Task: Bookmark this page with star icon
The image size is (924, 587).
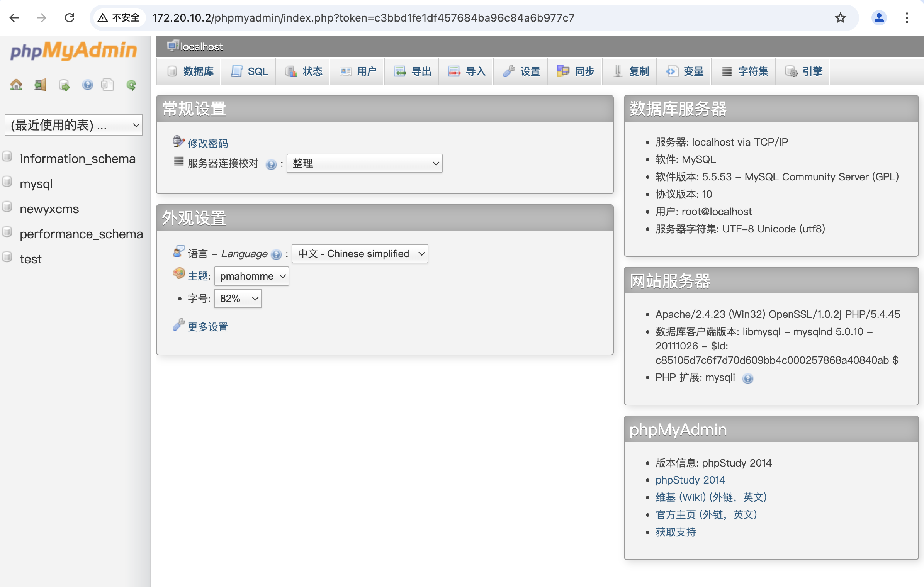Action: (x=840, y=18)
